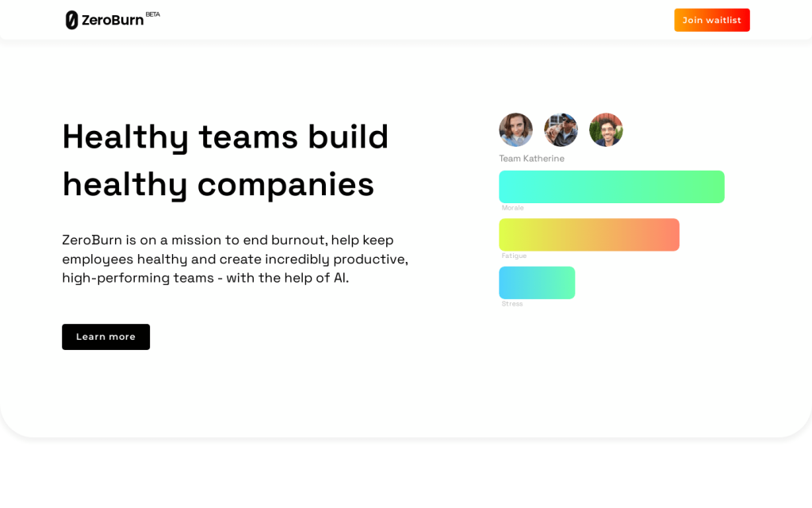Click the Team Katherine label

click(x=531, y=159)
